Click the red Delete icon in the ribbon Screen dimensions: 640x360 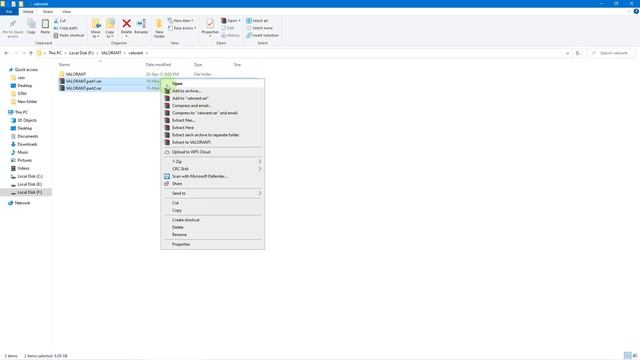127,24
